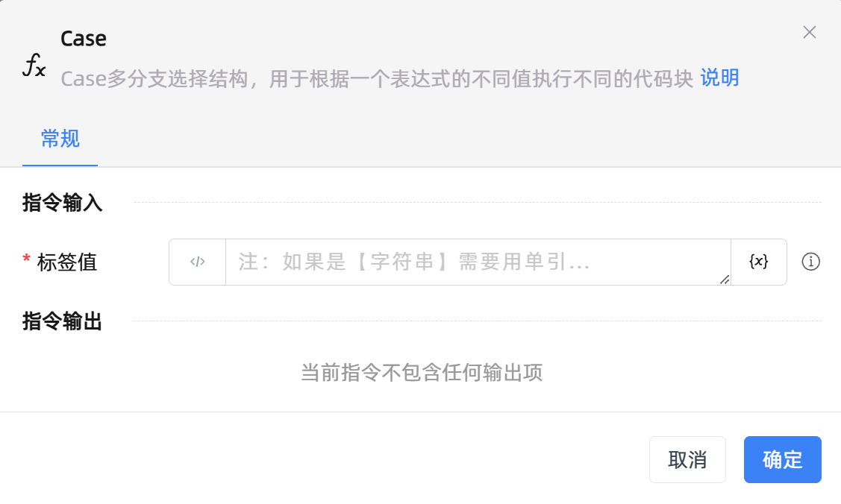Open the {x} variable picker
The image size is (841, 504).
point(758,262)
